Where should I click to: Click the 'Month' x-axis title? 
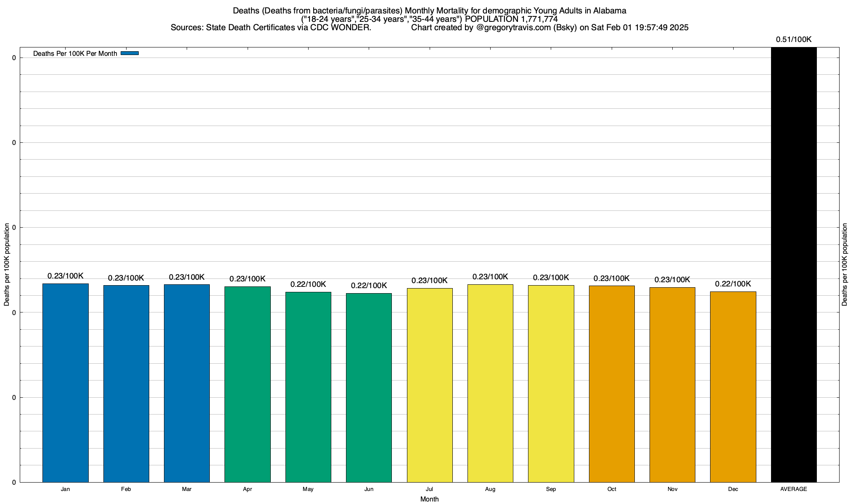point(429,499)
